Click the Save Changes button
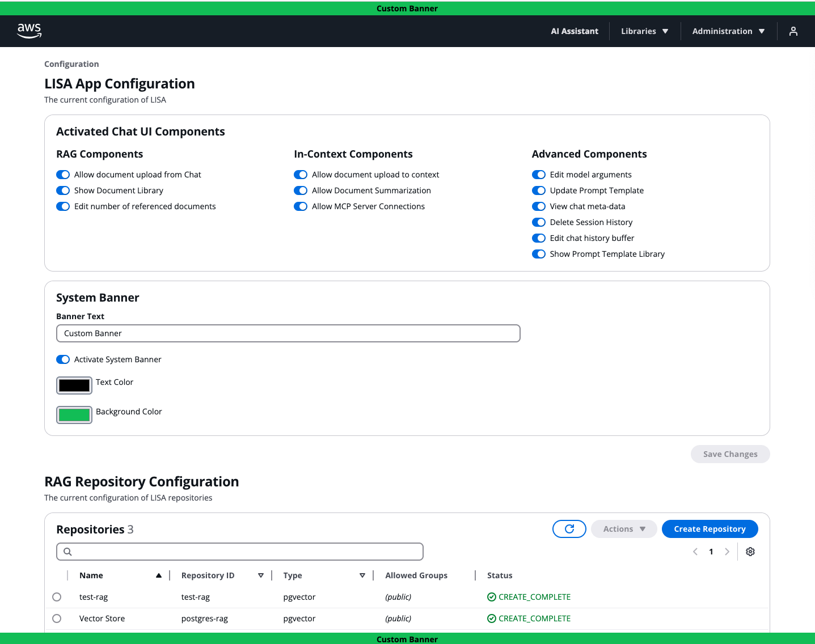Screen dimensions: 815x644 pyautogui.click(x=730, y=454)
